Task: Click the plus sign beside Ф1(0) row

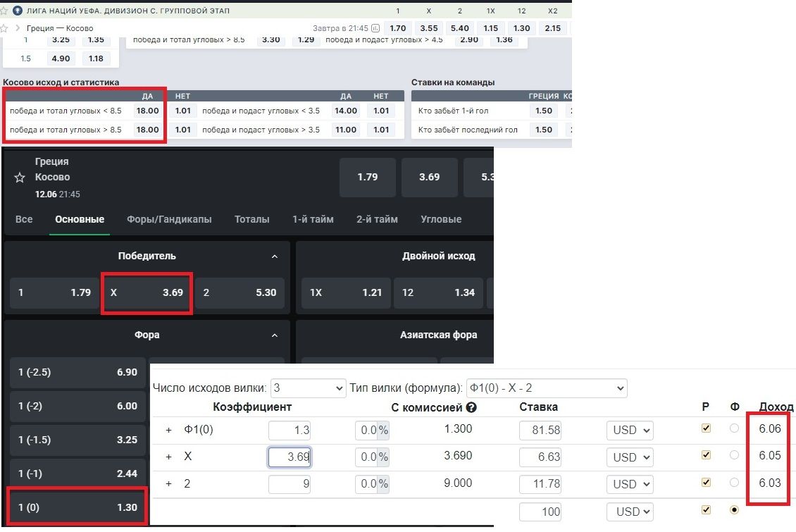Action: click(x=168, y=430)
